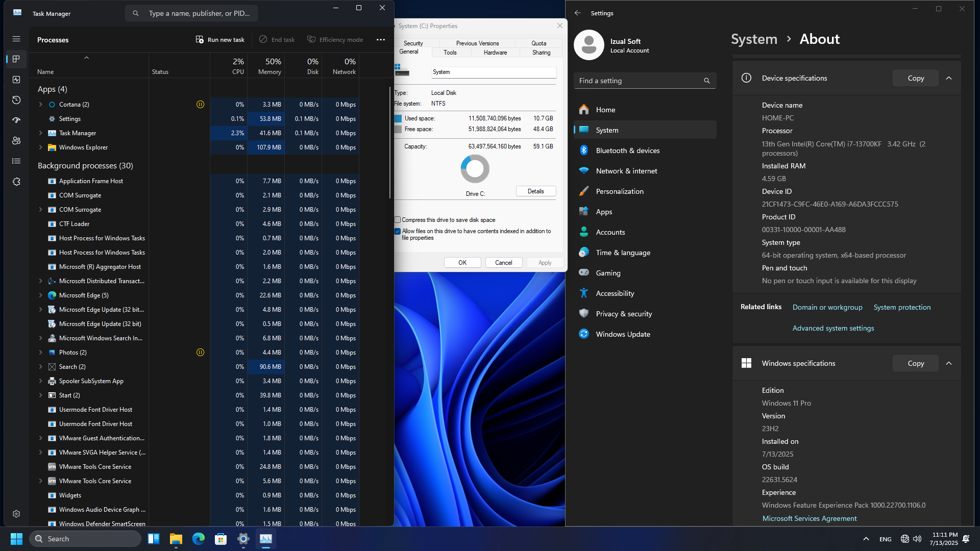Toggle Compress this drive checkbox
980x551 pixels.
[x=398, y=220]
